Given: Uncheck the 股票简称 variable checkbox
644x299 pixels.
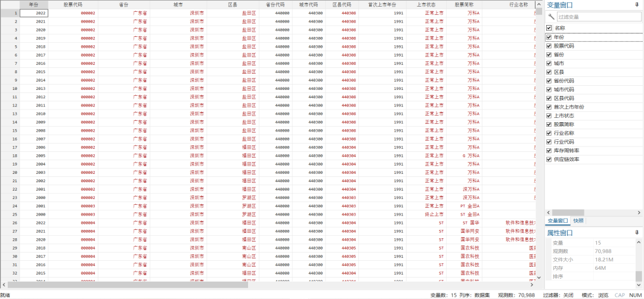Looking at the screenshot, I should click(x=549, y=124).
